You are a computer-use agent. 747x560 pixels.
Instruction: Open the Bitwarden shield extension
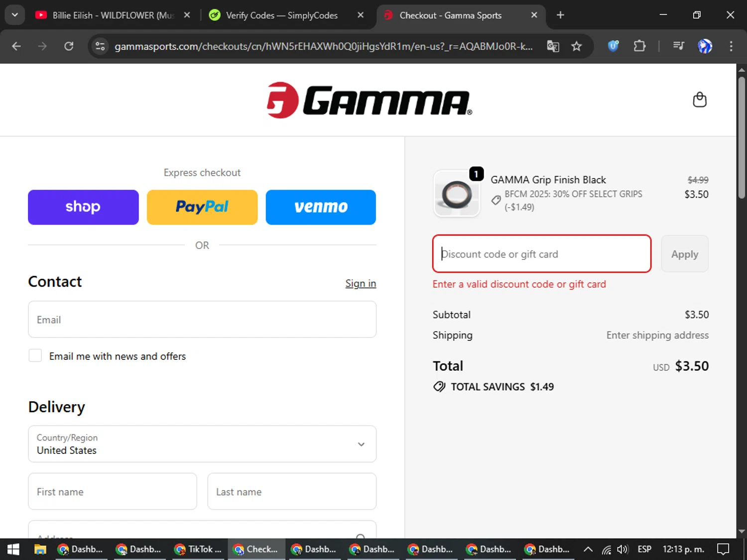coord(613,46)
